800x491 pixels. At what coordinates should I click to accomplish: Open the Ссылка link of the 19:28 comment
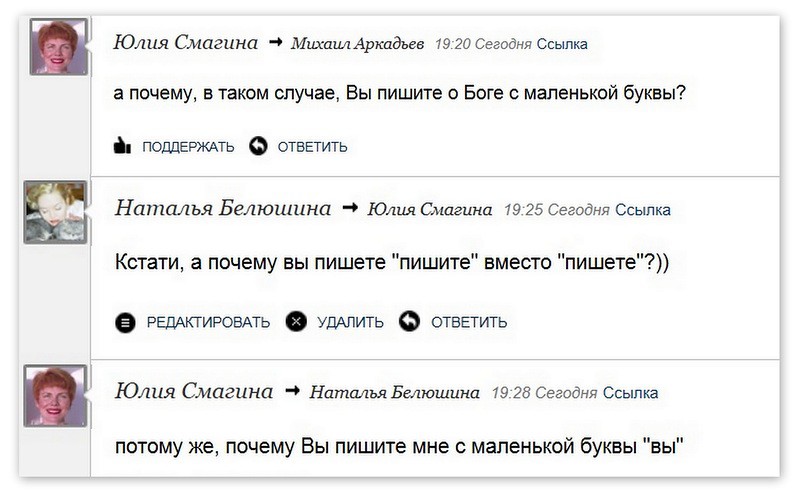click(631, 392)
